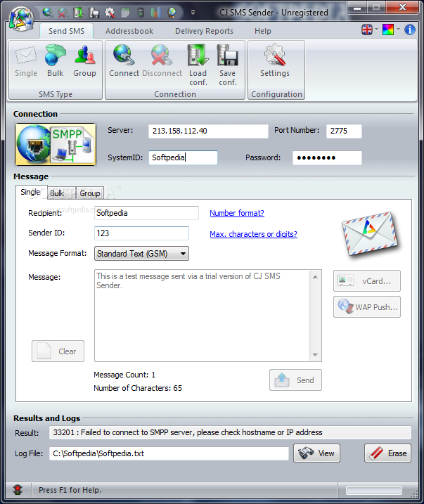Click the quick-access recycle bin icon
Image resolution: width=424 pixels, height=504 pixels.
141,12
